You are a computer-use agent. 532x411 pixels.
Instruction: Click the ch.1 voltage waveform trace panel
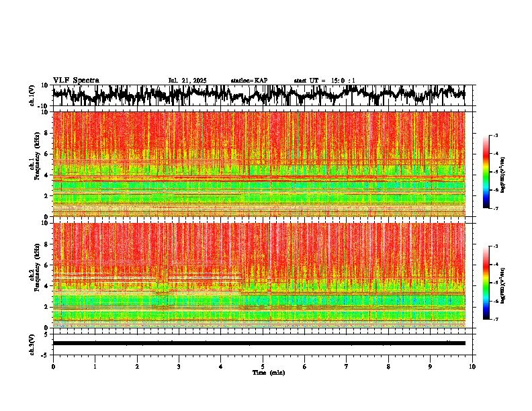click(262, 95)
